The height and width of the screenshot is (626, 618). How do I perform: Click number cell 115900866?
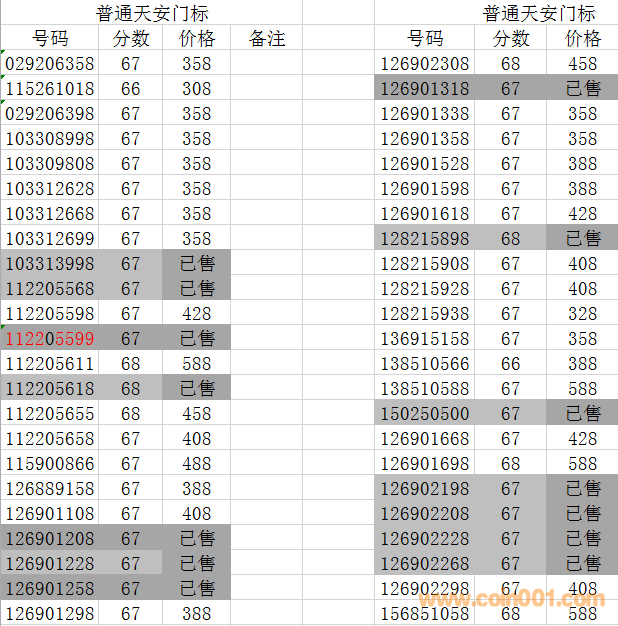(x=50, y=464)
